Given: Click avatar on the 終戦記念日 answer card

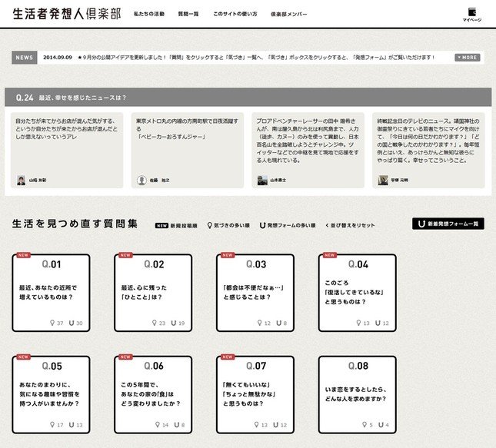Looking at the screenshot, I should click(383, 181).
